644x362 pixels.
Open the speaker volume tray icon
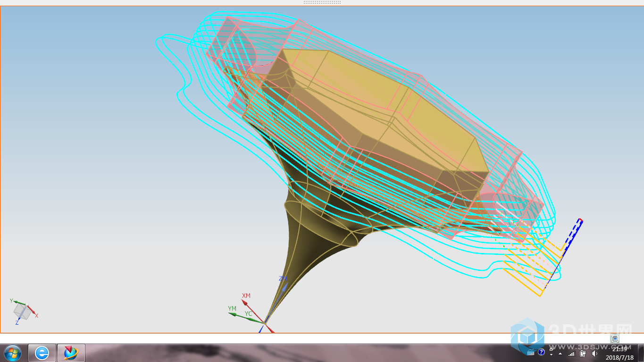click(594, 354)
